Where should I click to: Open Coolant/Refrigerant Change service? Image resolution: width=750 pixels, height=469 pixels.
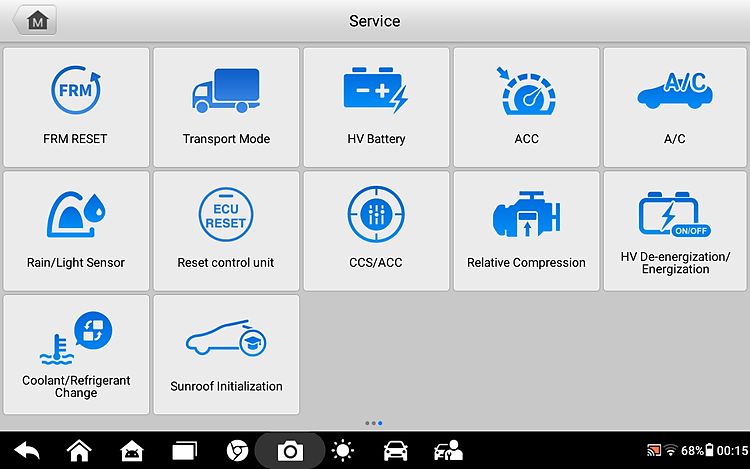click(x=76, y=354)
